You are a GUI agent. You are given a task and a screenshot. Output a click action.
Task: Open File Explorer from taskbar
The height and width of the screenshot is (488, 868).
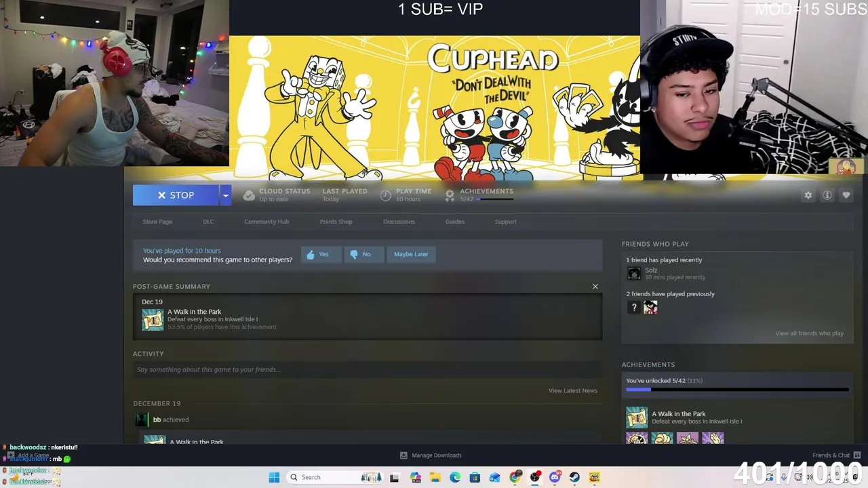click(435, 477)
